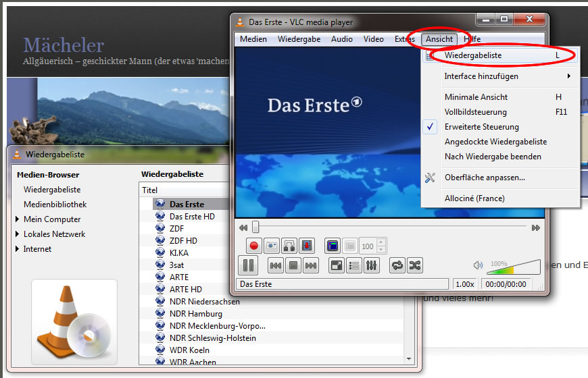588x378 pixels.
Task: Expand the Lokales Netzwerk tree node
Action: point(18,234)
